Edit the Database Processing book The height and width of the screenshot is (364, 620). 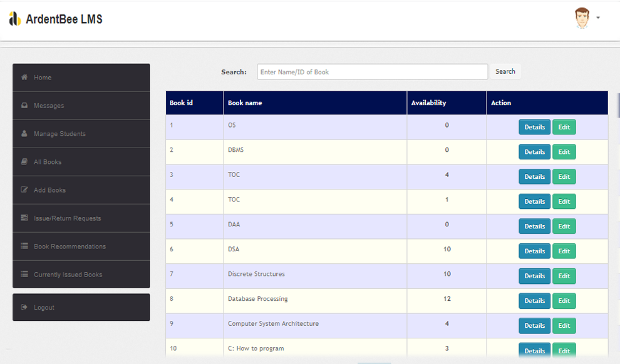(564, 301)
